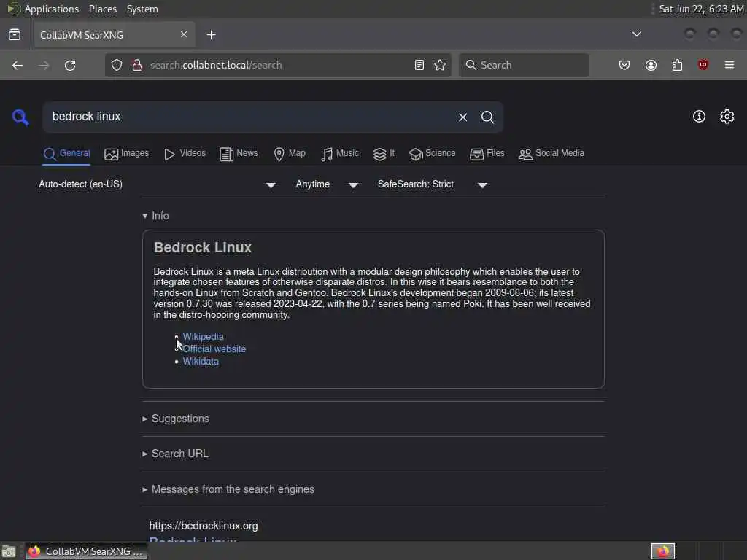
Task: Open the extensions puzzle icon
Action: coord(677,65)
